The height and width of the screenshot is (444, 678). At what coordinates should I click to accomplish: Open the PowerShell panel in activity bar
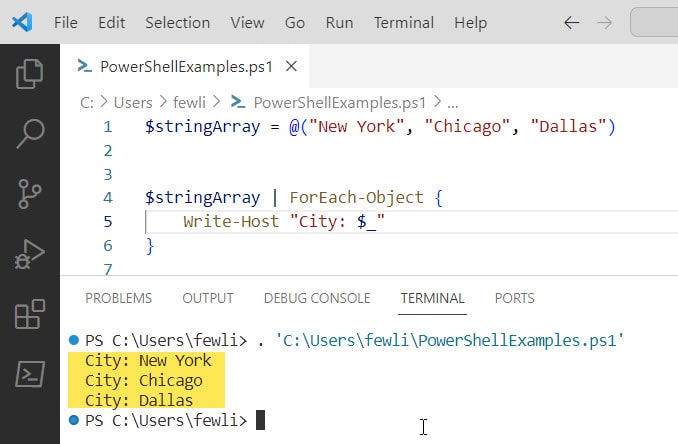point(30,374)
